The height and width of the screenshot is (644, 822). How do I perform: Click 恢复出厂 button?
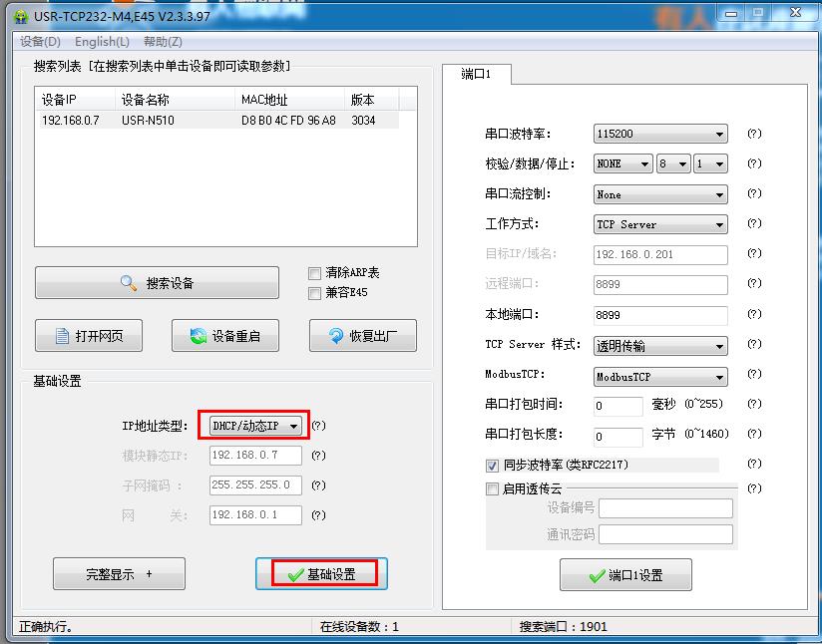(363, 335)
